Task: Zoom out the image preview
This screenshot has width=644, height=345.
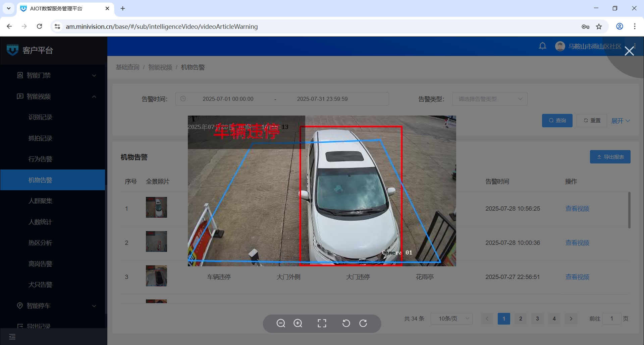Action: [x=281, y=323]
